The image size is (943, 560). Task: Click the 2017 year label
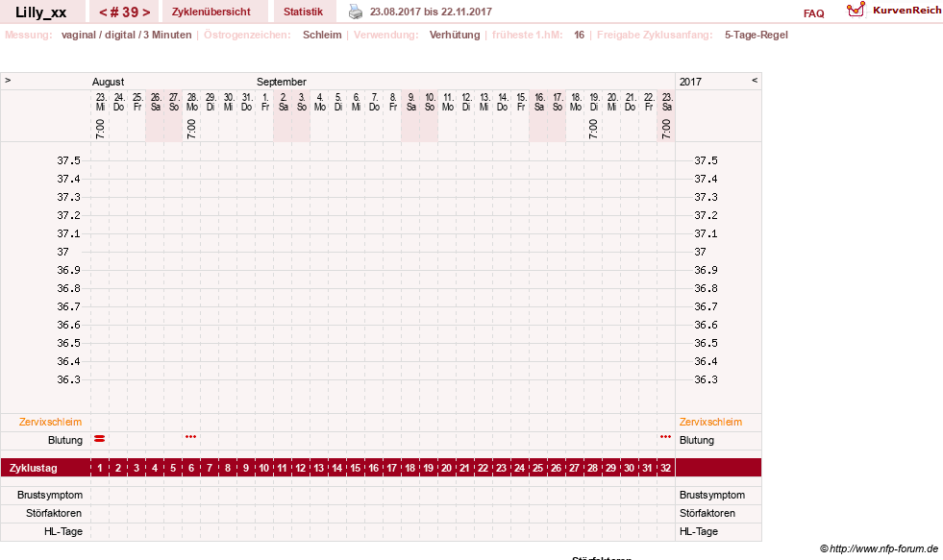690,82
